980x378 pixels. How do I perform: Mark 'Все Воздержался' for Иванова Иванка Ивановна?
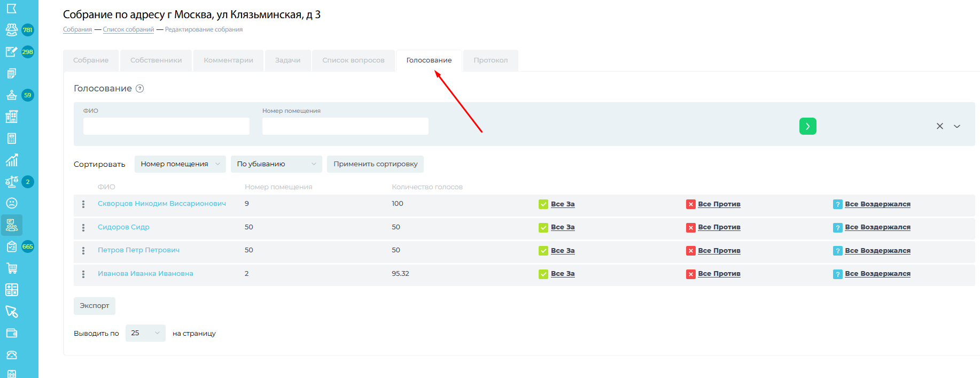coord(877,274)
